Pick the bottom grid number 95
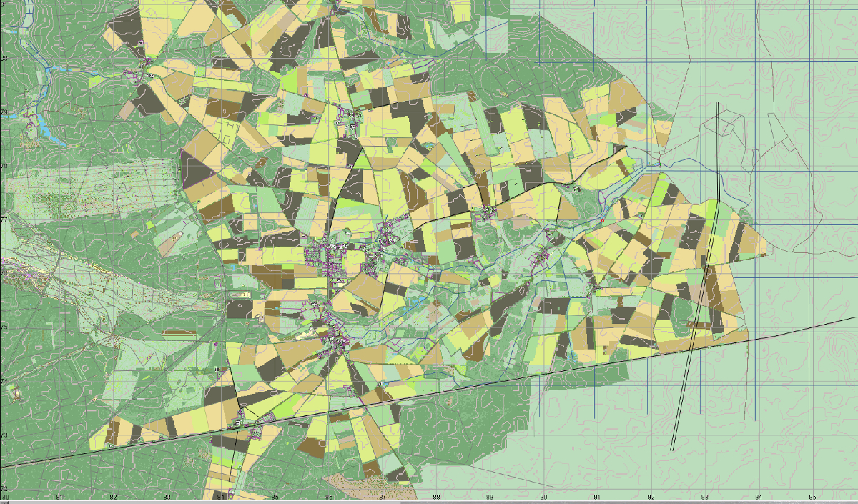The height and width of the screenshot is (504, 858). (x=812, y=497)
